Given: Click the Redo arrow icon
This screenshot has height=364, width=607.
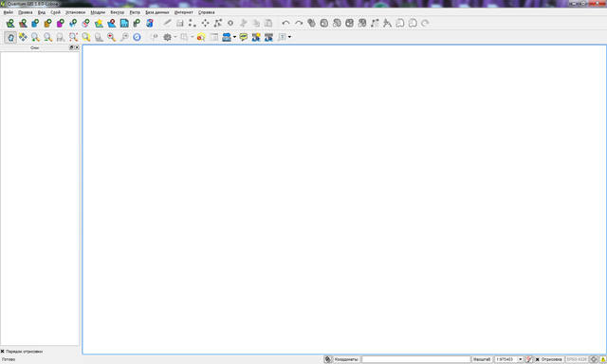Looking at the screenshot, I should (x=299, y=23).
